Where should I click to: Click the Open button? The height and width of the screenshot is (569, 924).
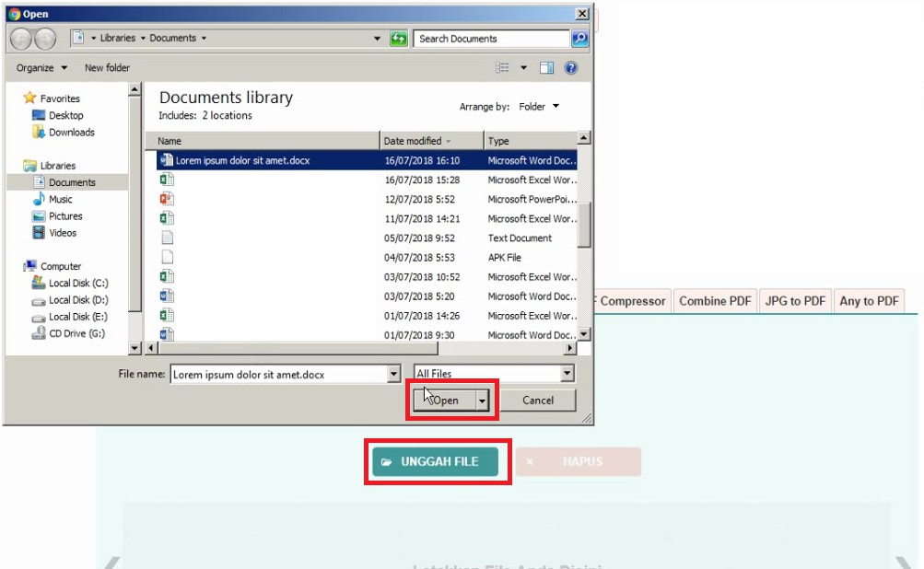[x=445, y=401]
